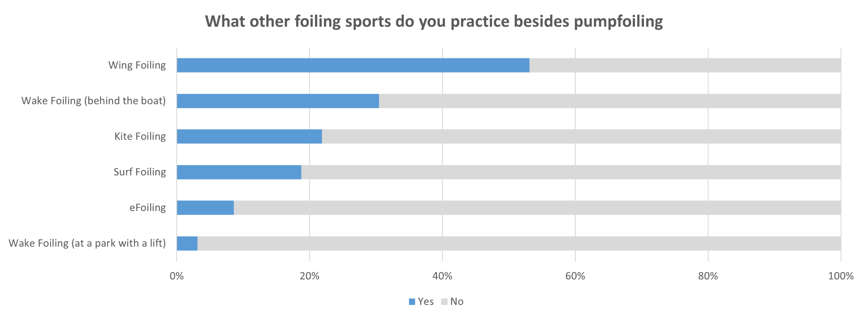The width and height of the screenshot is (868, 320).
Task: Select the Wake Foiling (behind the boat) blue bar
Action: pos(278,101)
